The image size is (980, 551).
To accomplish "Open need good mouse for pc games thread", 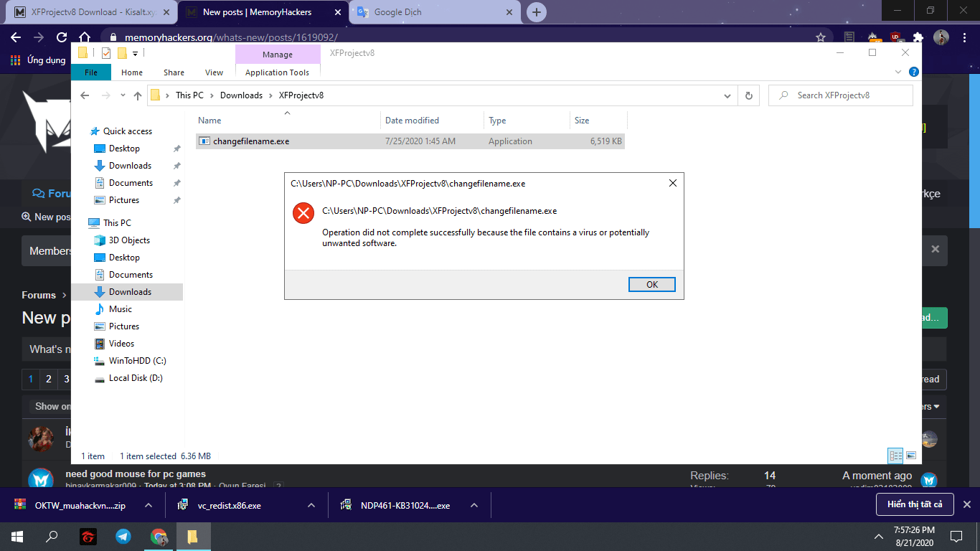I will 136,474.
